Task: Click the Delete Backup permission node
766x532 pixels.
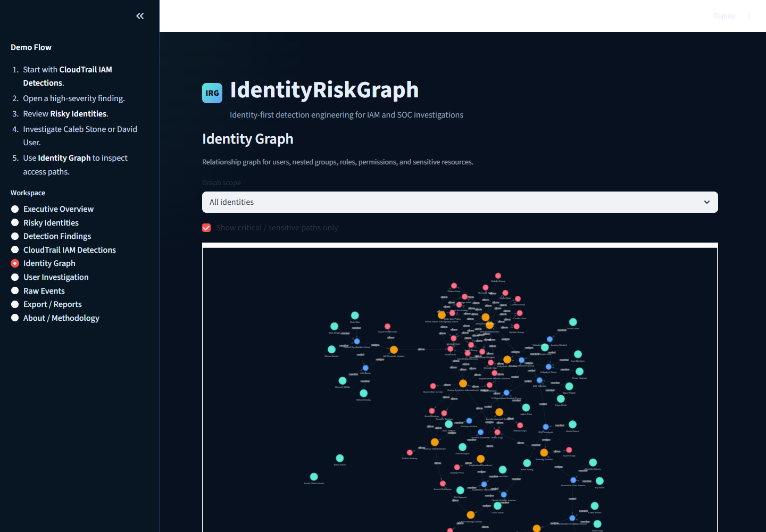Action: pos(410,452)
